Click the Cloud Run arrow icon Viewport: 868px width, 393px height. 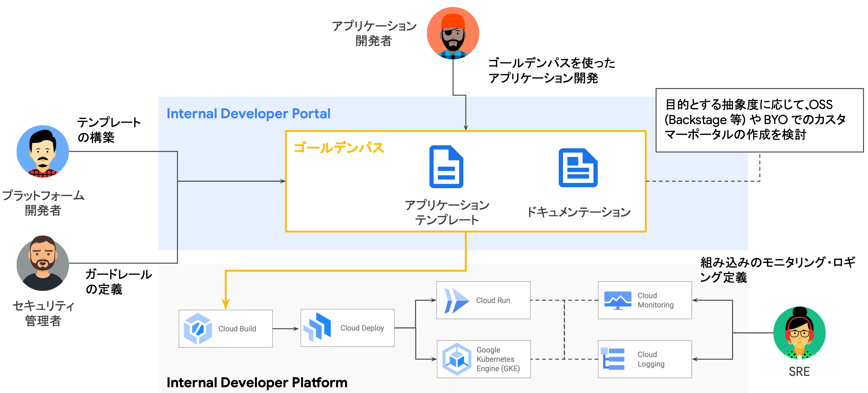pyautogui.click(x=457, y=300)
